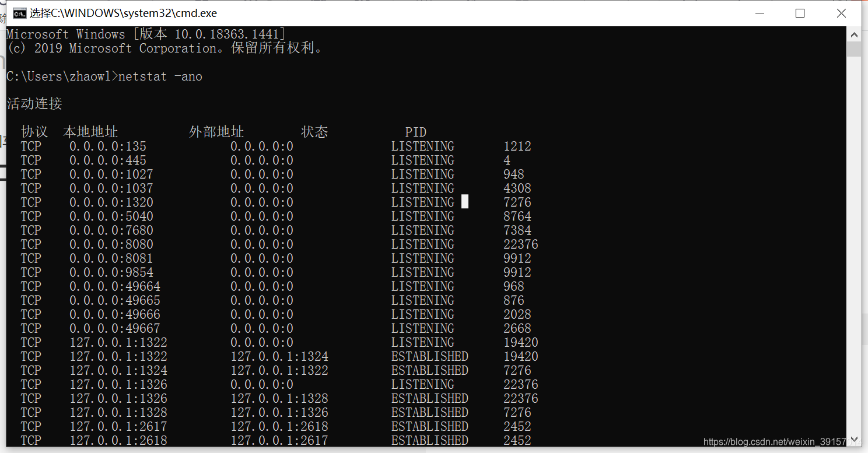Click foreign address 127.0.0.1:1324

pyautogui.click(x=279, y=356)
